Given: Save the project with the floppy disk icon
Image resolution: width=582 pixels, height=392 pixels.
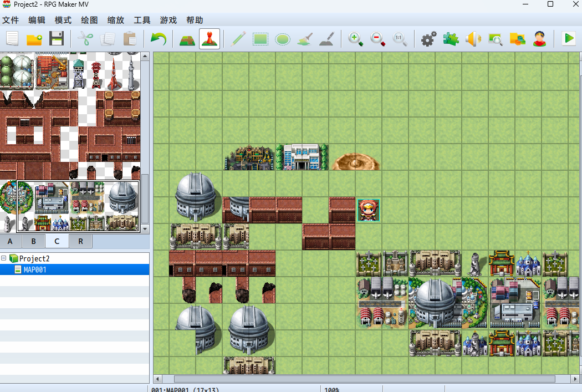Looking at the screenshot, I should pyautogui.click(x=57, y=39).
